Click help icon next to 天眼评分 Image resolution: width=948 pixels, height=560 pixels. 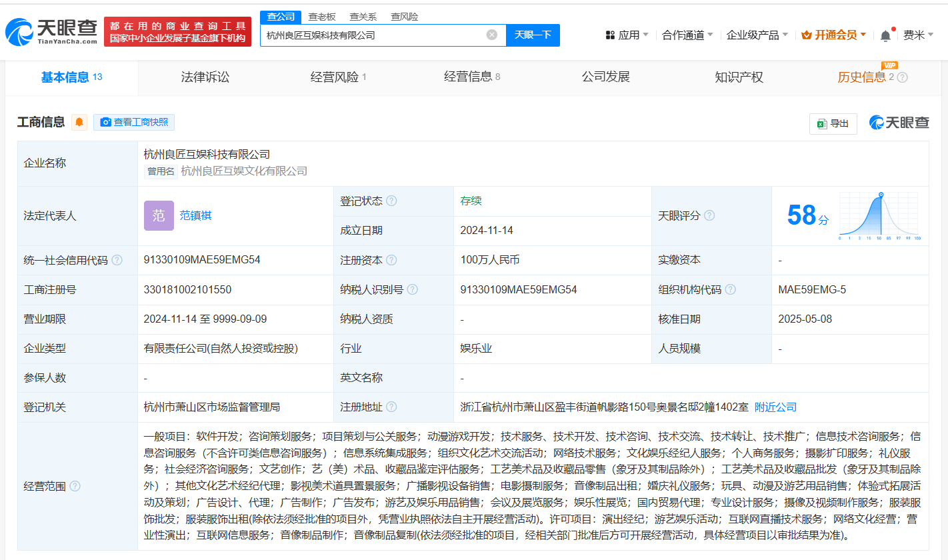(709, 215)
